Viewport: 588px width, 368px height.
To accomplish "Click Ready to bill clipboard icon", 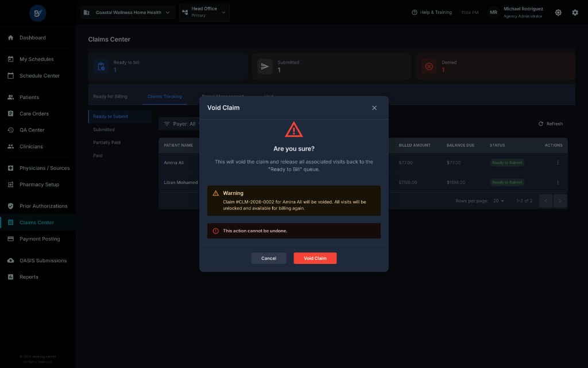I will pos(101,67).
